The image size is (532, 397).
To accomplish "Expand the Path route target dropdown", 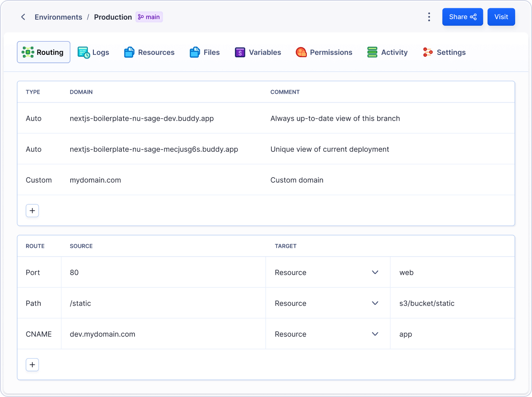I will tap(375, 303).
